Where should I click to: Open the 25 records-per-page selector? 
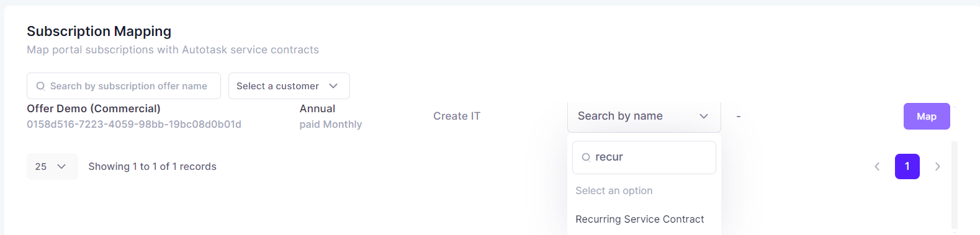tap(52, 167)
